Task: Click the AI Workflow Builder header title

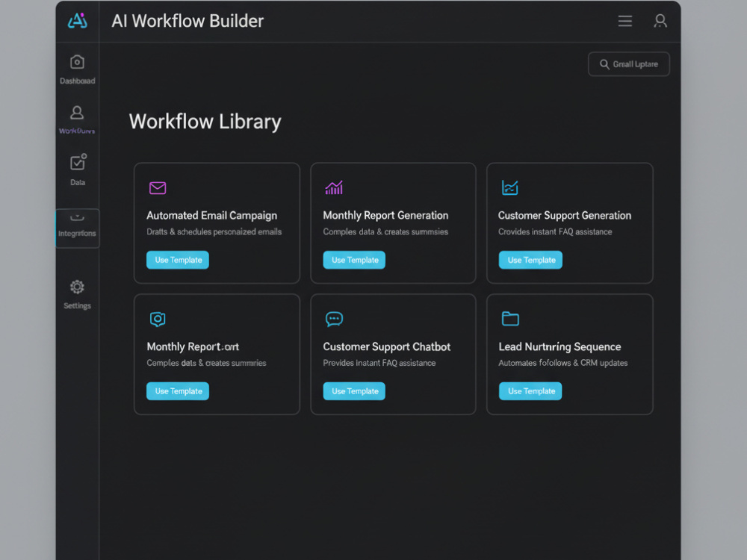Action: point(187,21)
